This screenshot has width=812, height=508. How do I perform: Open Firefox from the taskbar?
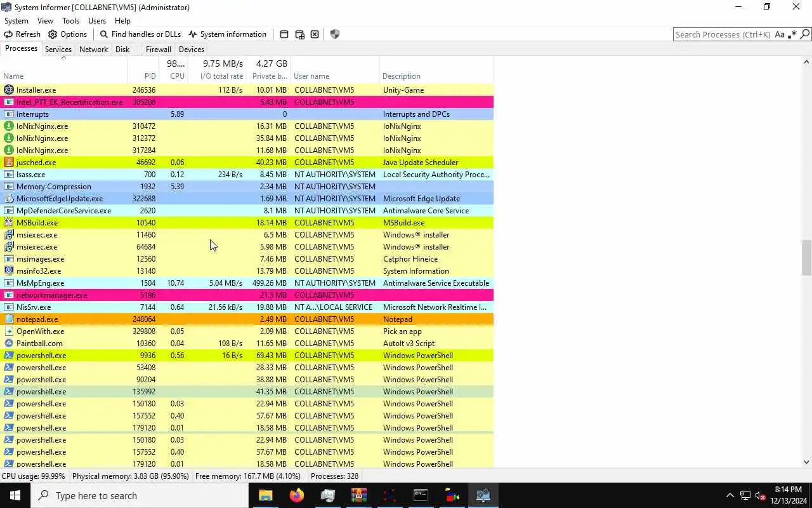point(296,495)
